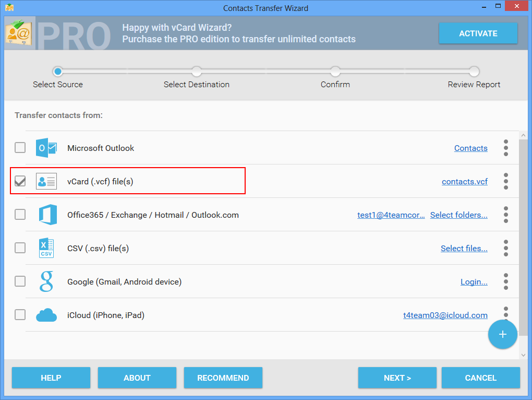Click the RECOMMEND button
The height and width of the screenshot is (400, 532).
(223, 378)
